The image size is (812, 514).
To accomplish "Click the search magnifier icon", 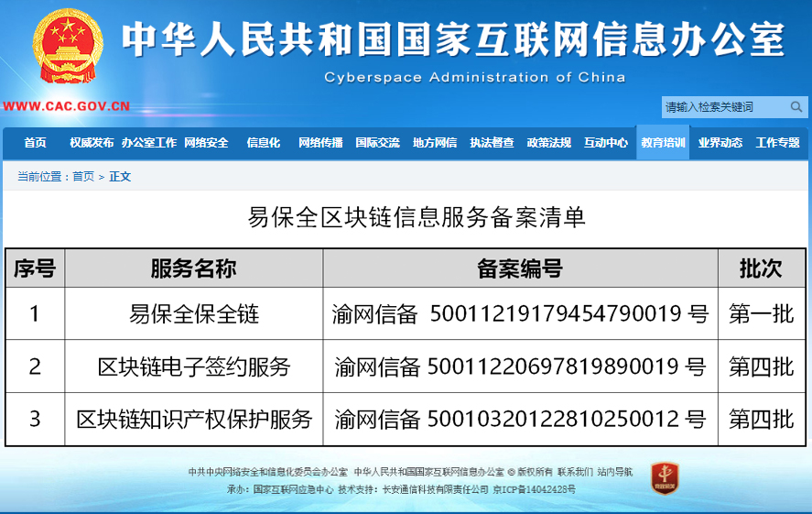I will (796, 107).
